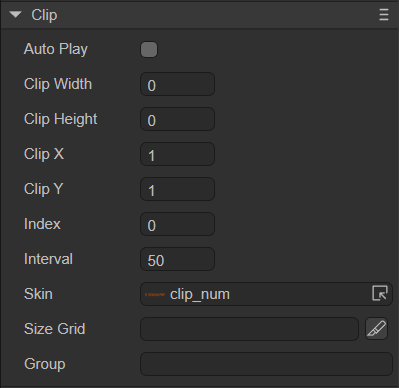The image size is (399, 388).
Task: Open the Size Grid editor knife icon
Action: [x=376, y=329]
